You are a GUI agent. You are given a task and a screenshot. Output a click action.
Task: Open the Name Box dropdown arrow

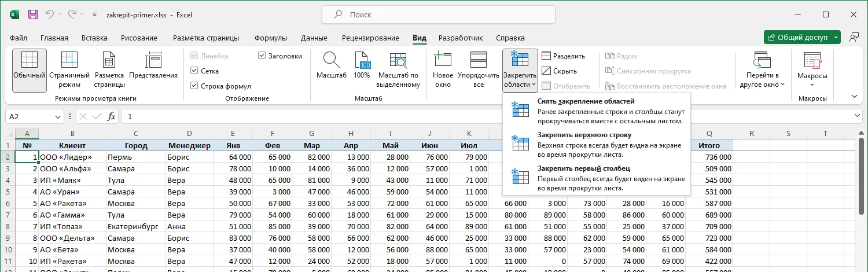point(57,116)
